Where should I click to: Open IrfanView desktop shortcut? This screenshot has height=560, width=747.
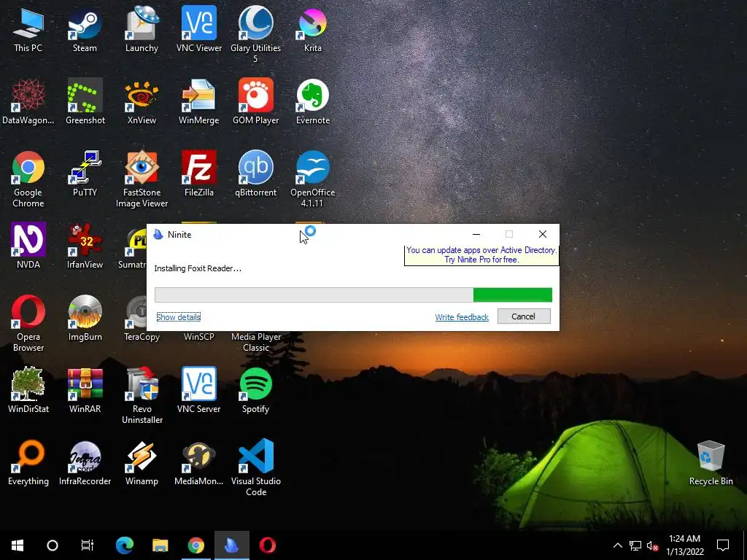(85, 246)
